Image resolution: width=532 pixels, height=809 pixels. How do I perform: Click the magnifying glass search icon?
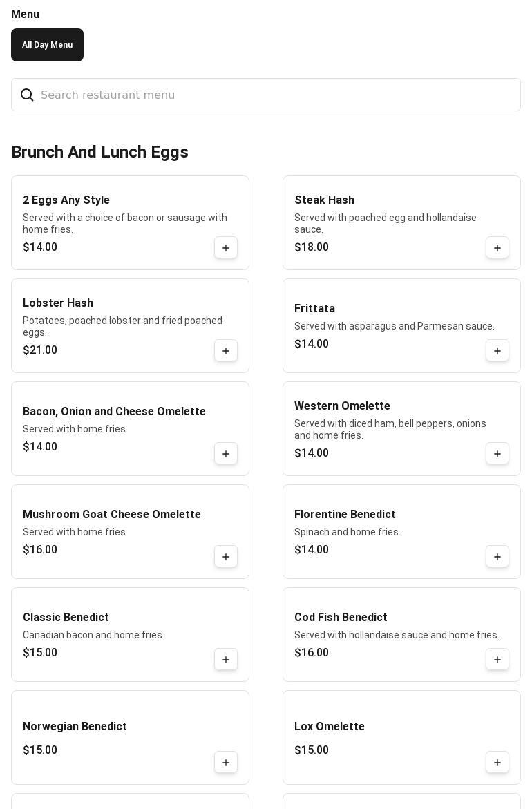[x=27, y=95]
